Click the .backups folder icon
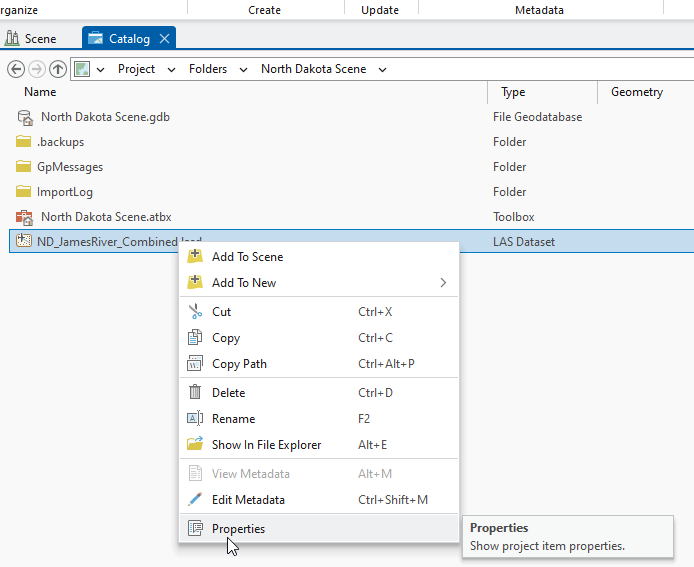This screenshot has width=694, height=567. point(23,142)
